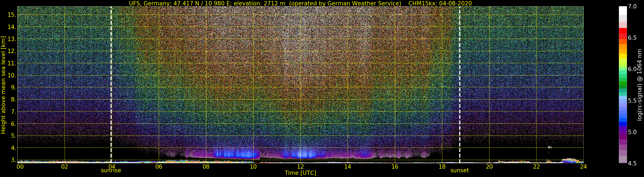Click time tick '00'
Viewport: 644px width, 177px height.
(20, 166)
